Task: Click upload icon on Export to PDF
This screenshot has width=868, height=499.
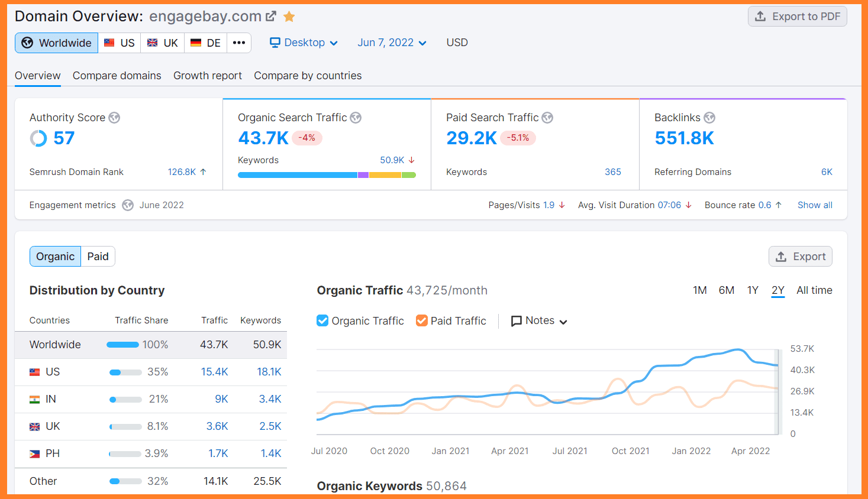Action: (760, 17)
